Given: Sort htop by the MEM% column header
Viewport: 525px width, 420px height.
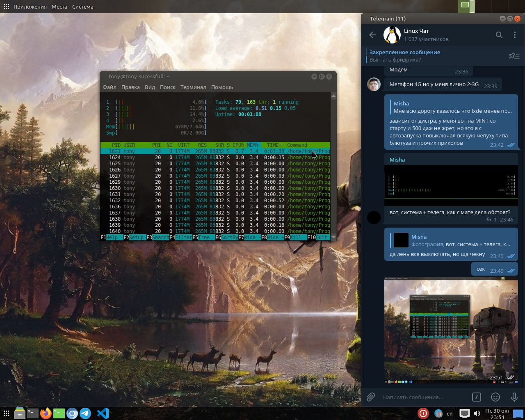Looking at the screenshot, I should point(253,145).
